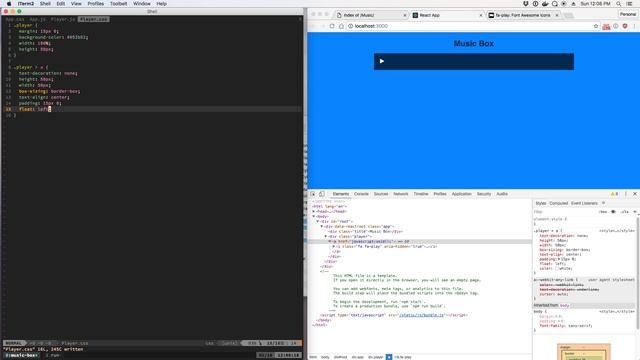Select div.player in the DOM breadcrumb
The height and width of the screenshot is (360, 640).
click(x=376, y=357)
